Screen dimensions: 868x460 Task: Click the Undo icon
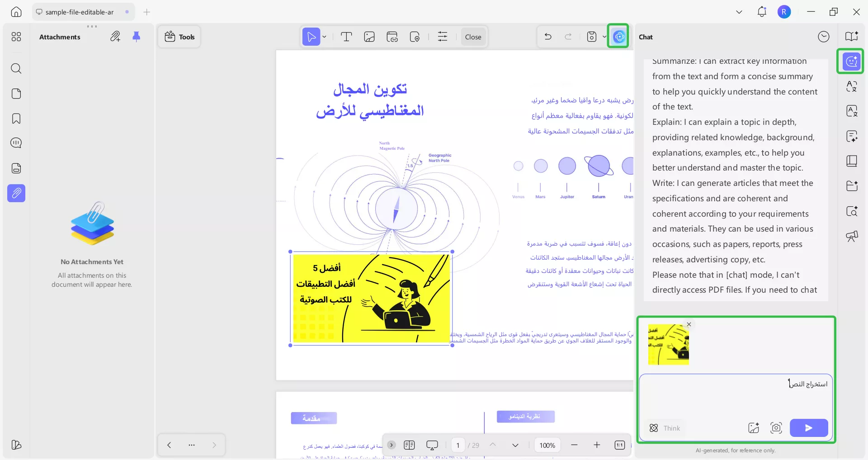[x=547, y=37]
